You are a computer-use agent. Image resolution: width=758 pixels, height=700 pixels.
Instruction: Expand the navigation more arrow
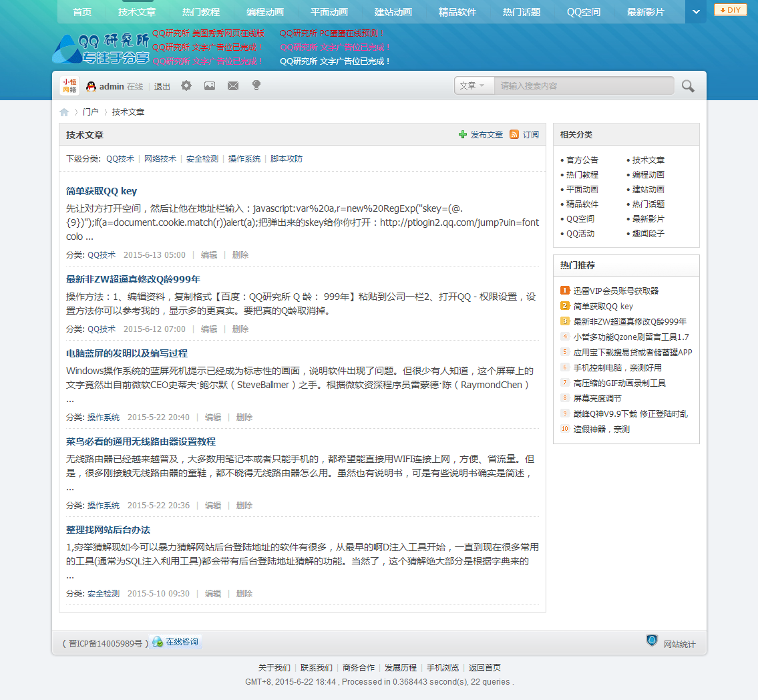click(696, 11)
